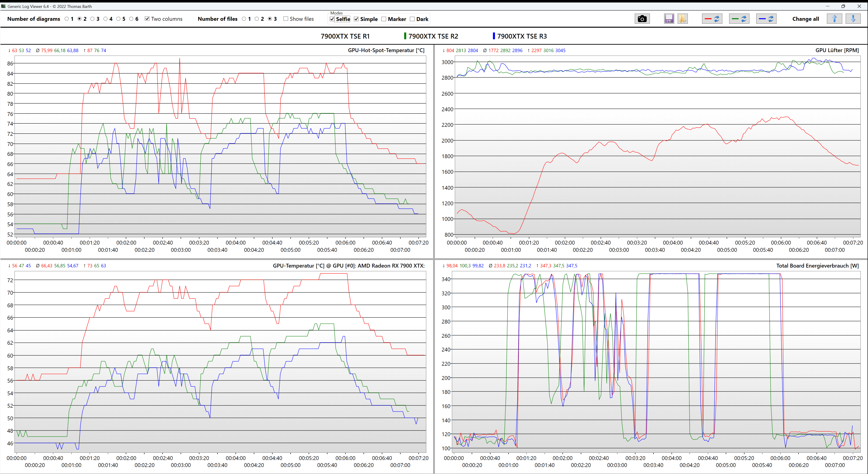Click the GPU Lüfter [RPM] chart title
868x474 pixels.
pos(837,51)
